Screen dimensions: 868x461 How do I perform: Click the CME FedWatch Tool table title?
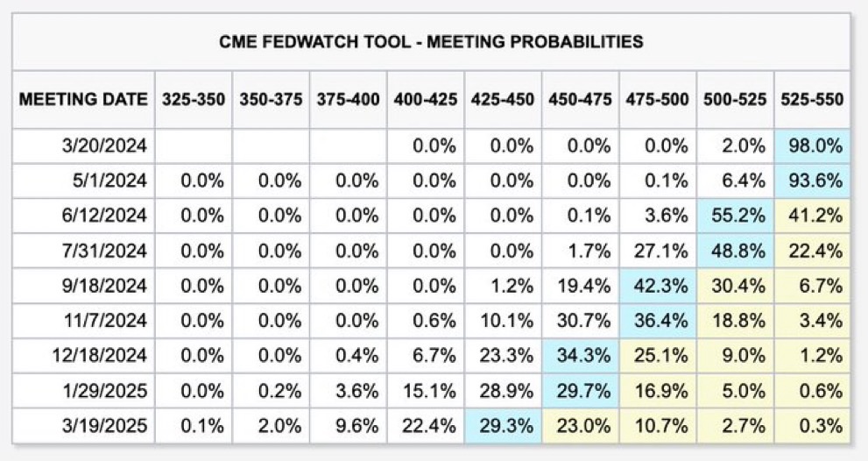click(429, 41)
